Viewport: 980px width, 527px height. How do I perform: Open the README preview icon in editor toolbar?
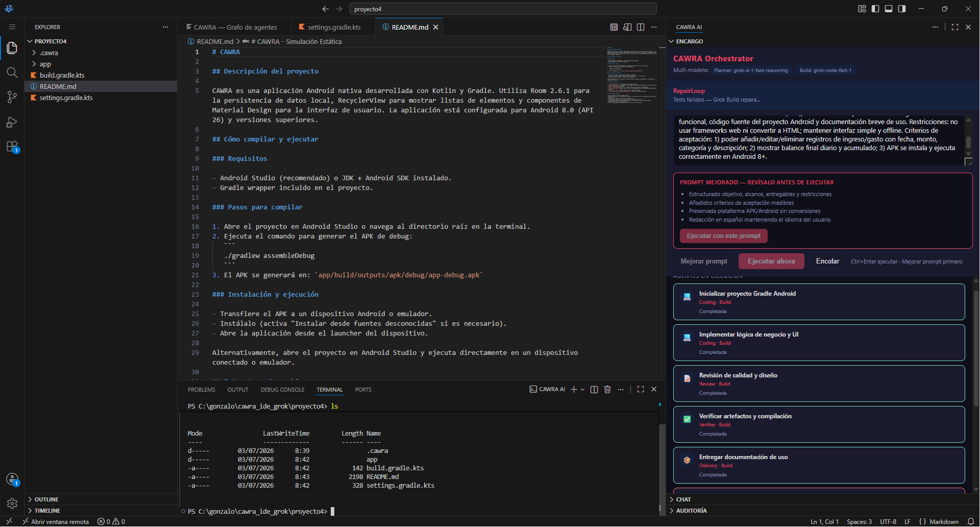pyautogui.click(x=614, y=27)
